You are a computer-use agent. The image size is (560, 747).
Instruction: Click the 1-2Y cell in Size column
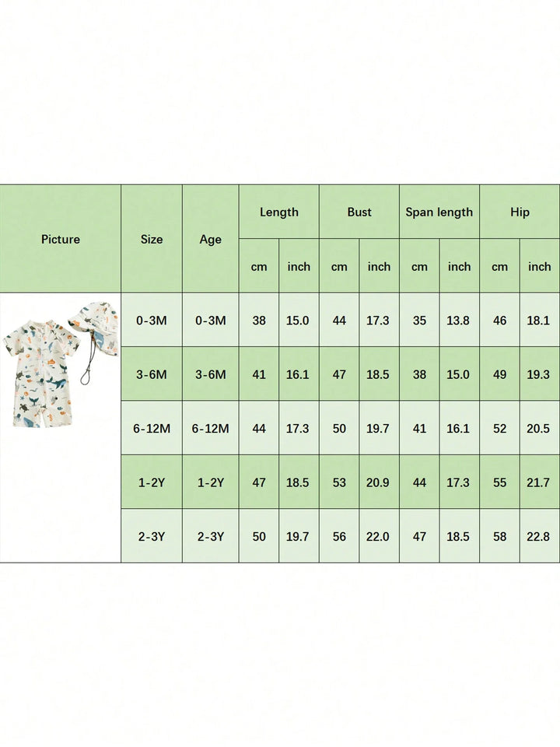click(152, 482)
